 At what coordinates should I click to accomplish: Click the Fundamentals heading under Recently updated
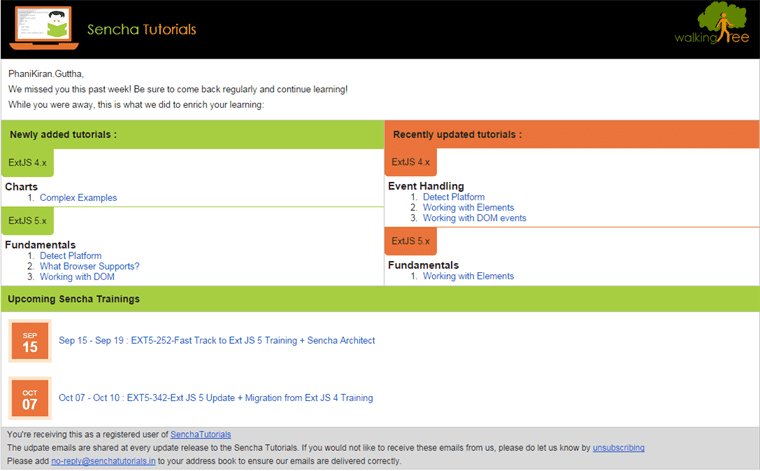pyautogui.click(x=423, y=265)
